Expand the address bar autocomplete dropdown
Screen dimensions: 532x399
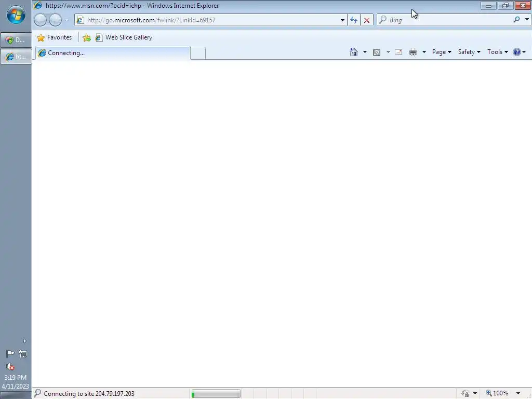click(x=342, y=20)
